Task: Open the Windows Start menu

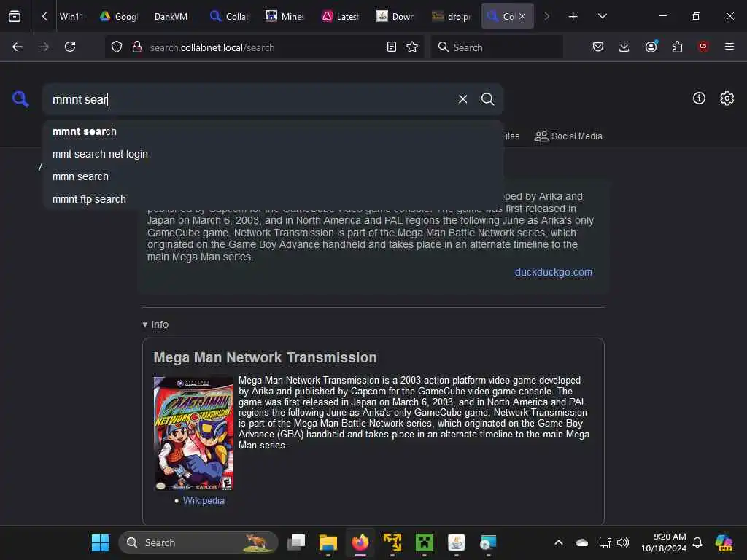Action: (x=100, y=542)
